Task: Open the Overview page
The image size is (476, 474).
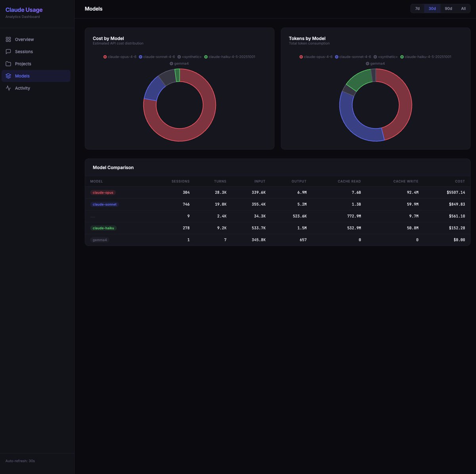Action: (x=36, y=39)
